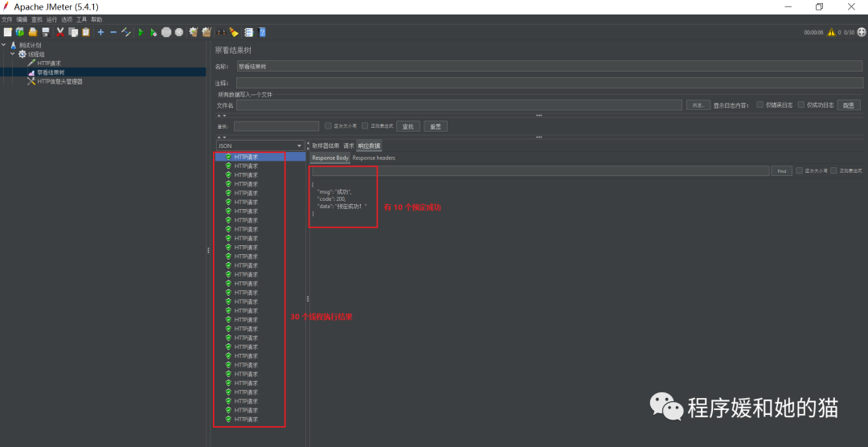Open the 文件 menu
The image size is (868, 447).
point(6,19)
